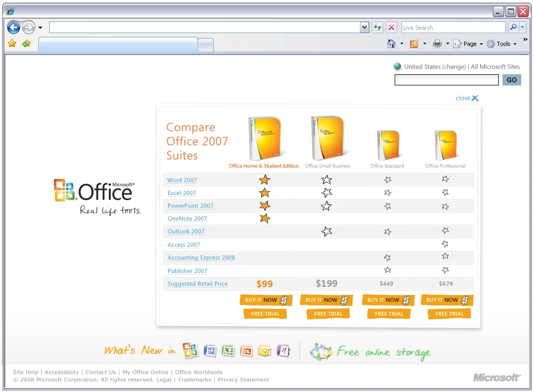Click Free Trial for Office Standard
Viewport: 534px width, 392px height.
pyautogui.click(x=389, y=313)
